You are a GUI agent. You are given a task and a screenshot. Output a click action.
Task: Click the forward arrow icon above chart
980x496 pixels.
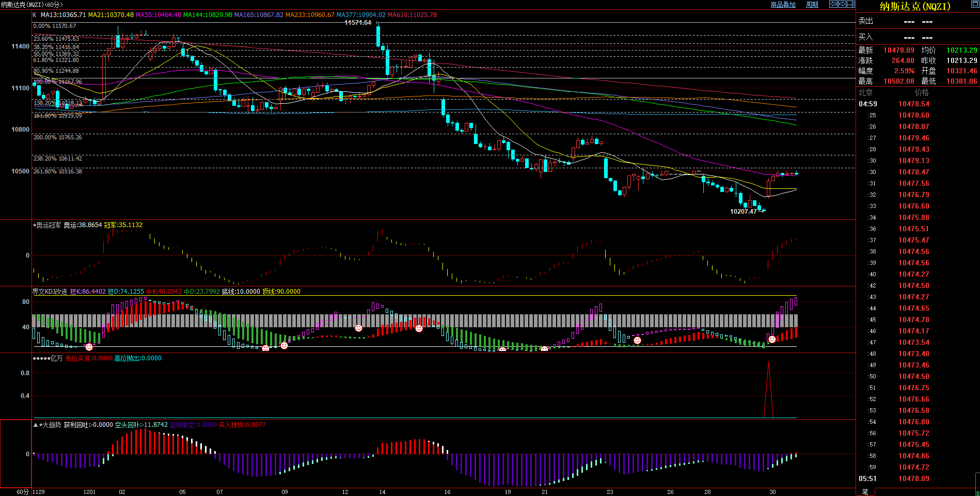coord(842,4)
